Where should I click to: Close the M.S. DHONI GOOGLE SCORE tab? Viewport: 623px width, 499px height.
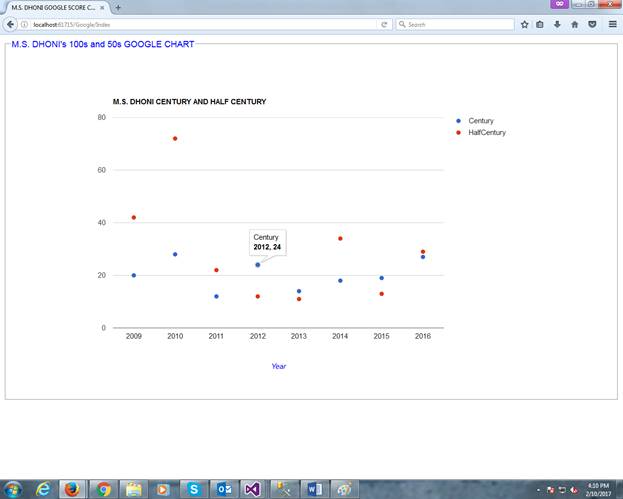(102, 8)
